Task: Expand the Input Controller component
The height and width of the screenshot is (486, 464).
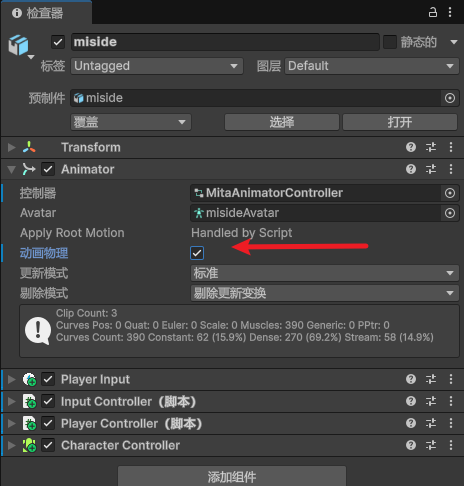Action: click(12, 401)
